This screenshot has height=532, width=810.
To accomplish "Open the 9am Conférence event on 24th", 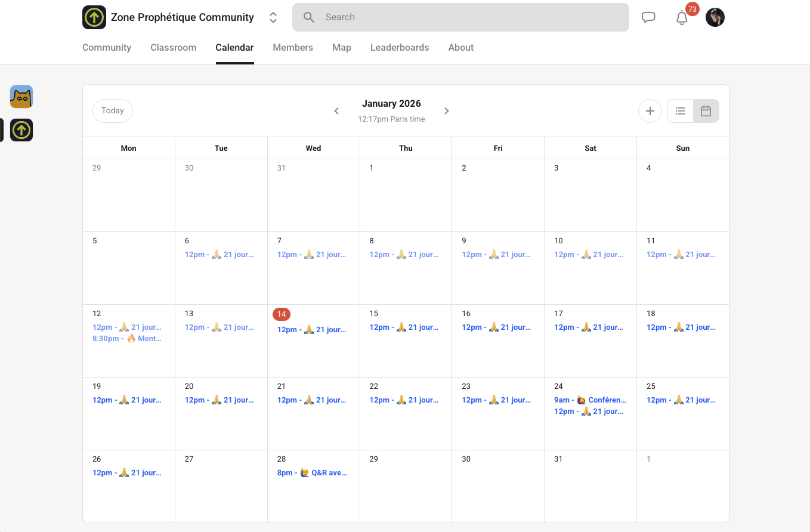I will click(590, 400).
